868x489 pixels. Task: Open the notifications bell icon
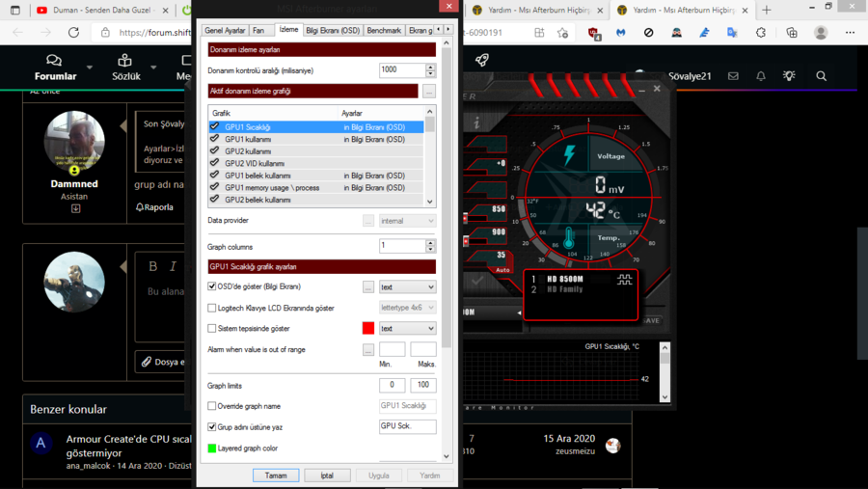(761, 76)
